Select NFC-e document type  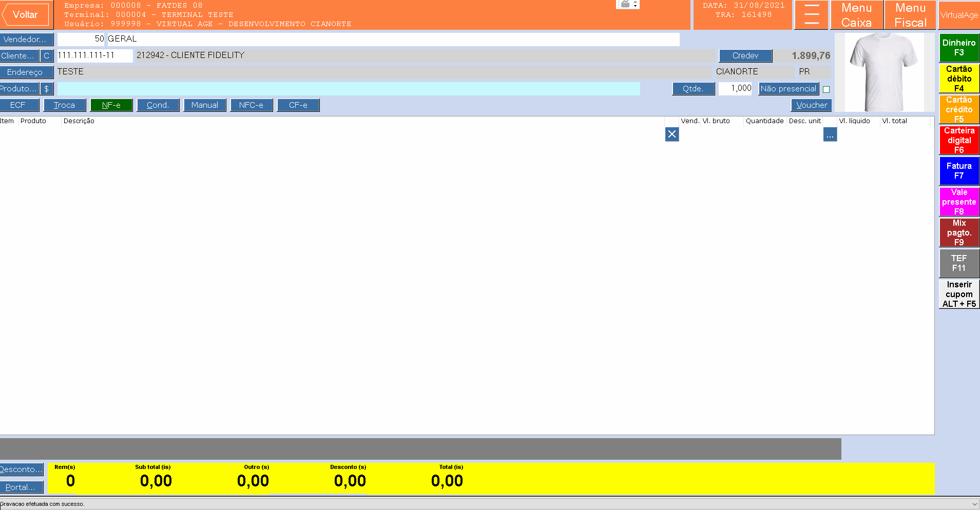coord(252,105)
